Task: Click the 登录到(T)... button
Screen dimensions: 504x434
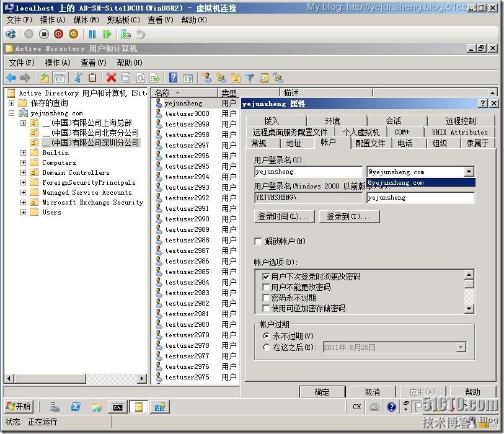Action: coord(350,216)
